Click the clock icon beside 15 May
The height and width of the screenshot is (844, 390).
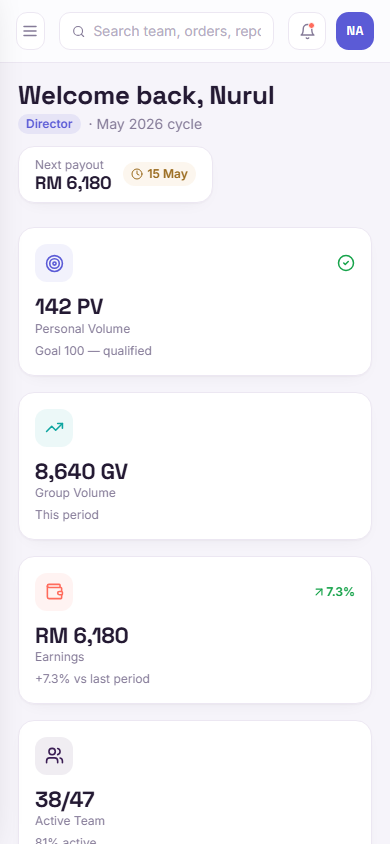coord(137,174)
